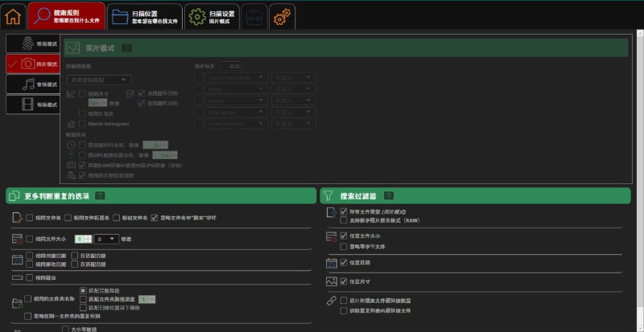Uncheck 所有文件类型 all file types filter
This screenshot has height=332, width=644.
click(x=344, y=211)
